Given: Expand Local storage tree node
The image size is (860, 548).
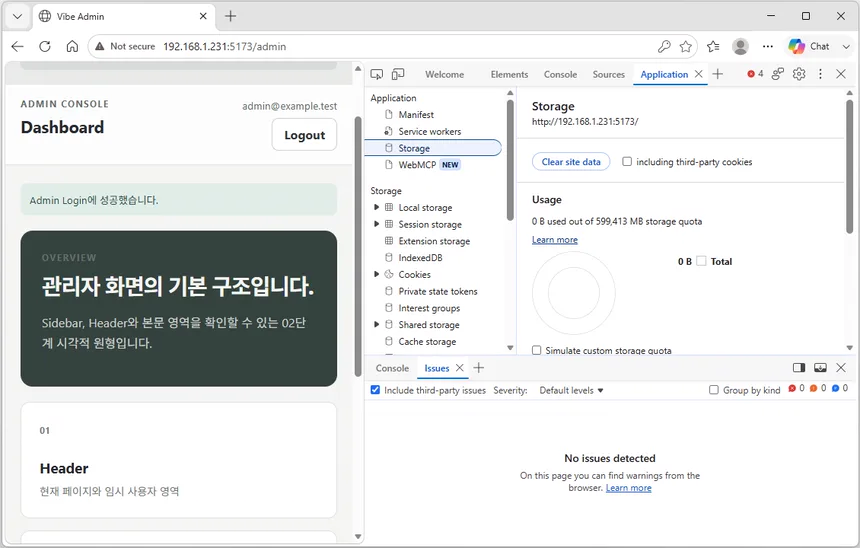Looking at the screenshot, I should tap(376, 207).
